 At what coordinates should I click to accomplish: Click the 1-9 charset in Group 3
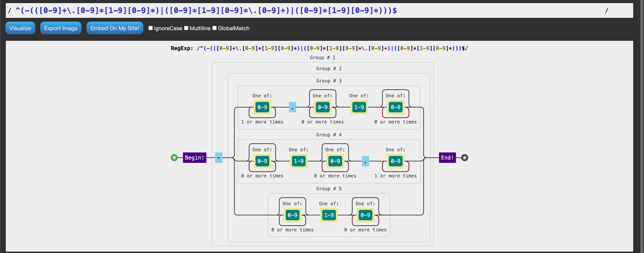359,107
